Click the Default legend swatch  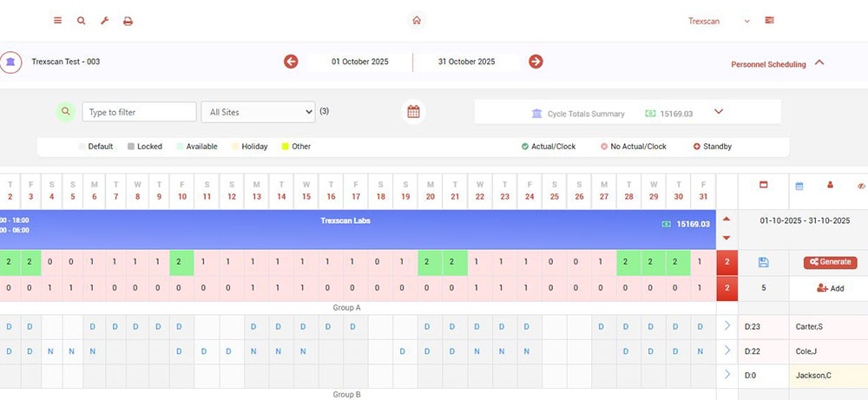[82, 147]
